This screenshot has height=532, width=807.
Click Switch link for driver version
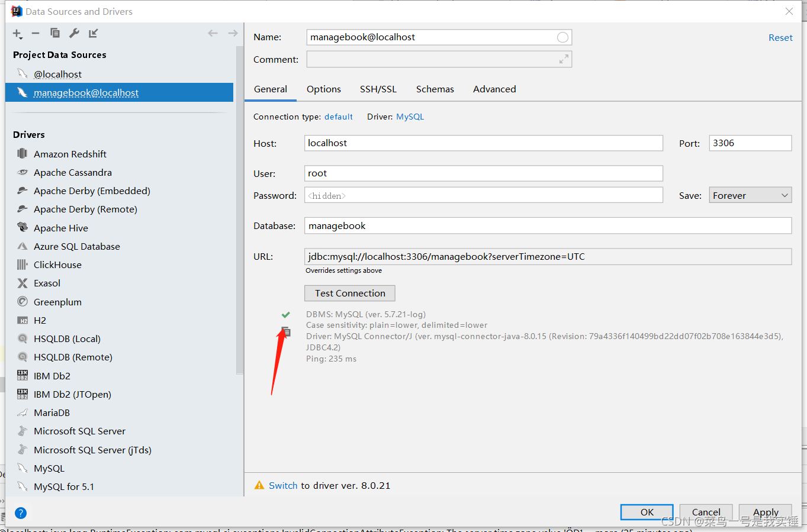283,485
